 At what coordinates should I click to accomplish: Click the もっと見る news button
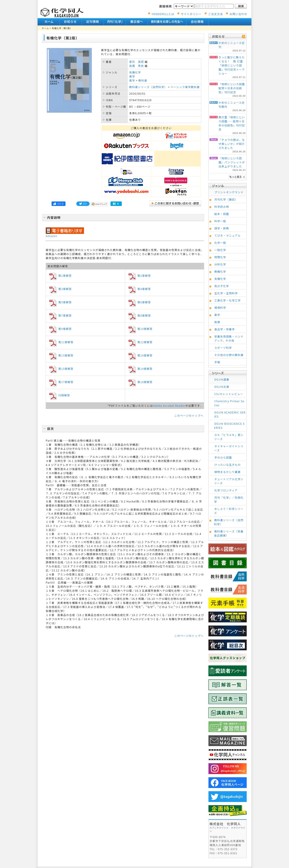click(237, 177)
